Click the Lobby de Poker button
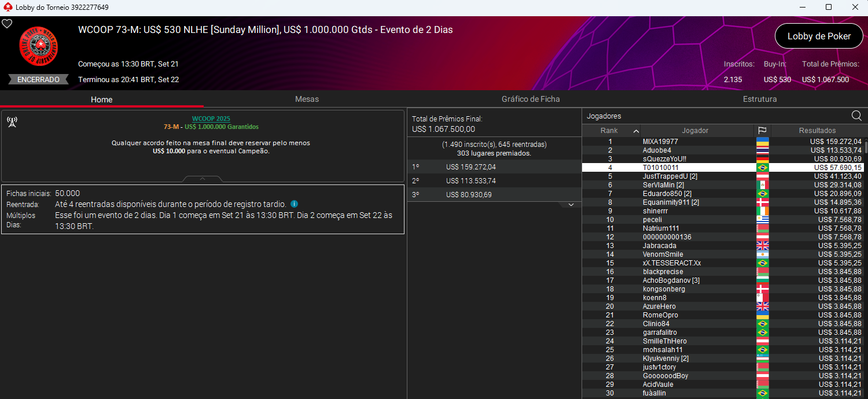This screenshot has height=399, width=868. (x=819, y=36)
